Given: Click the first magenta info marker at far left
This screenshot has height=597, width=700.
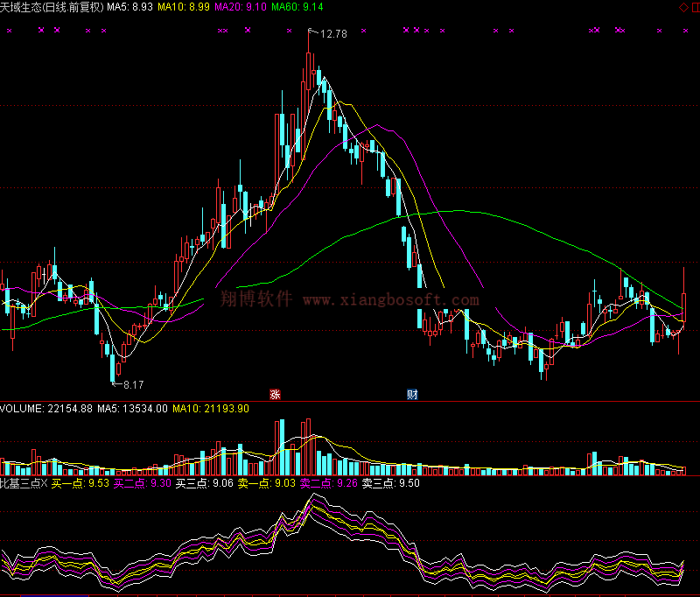Looking at the screenshot, I should point(10,31).
